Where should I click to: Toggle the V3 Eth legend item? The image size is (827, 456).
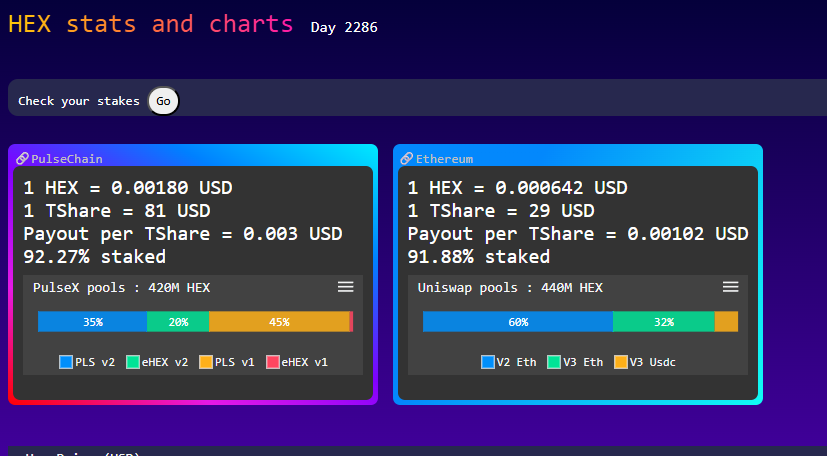tap(575, 362)
